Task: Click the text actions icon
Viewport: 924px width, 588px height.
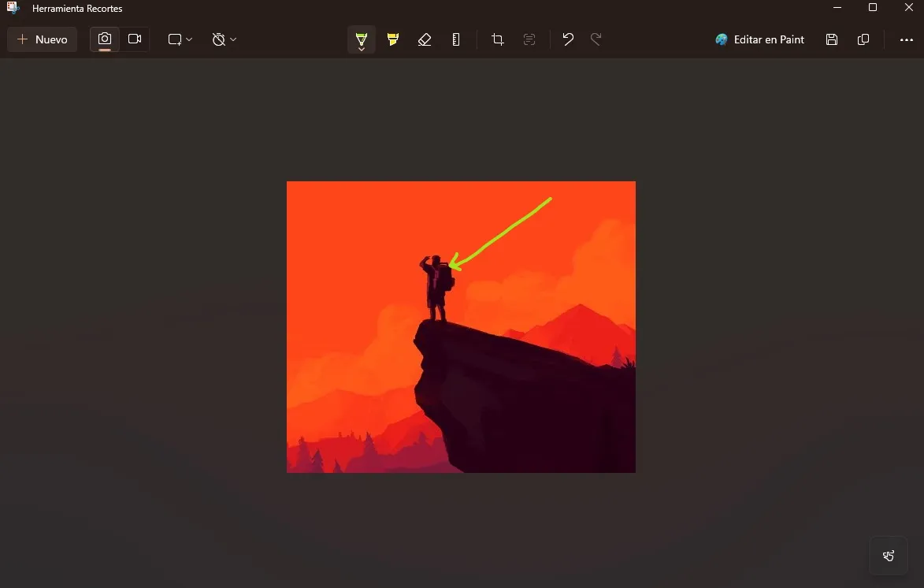Action: point(529,39)
